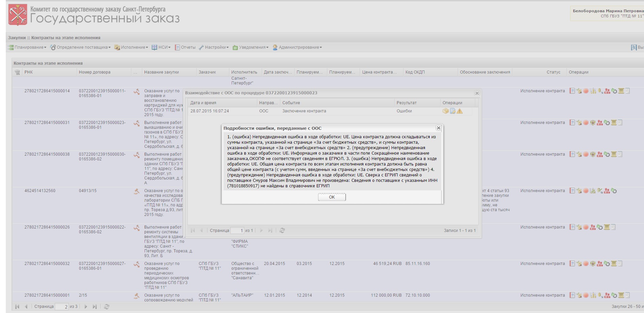Image resolution: width=644 pixels, height=313 pixels.
Task: Click the checkmark-arrow icon in row 4624514132560
Action: (600, 191)
